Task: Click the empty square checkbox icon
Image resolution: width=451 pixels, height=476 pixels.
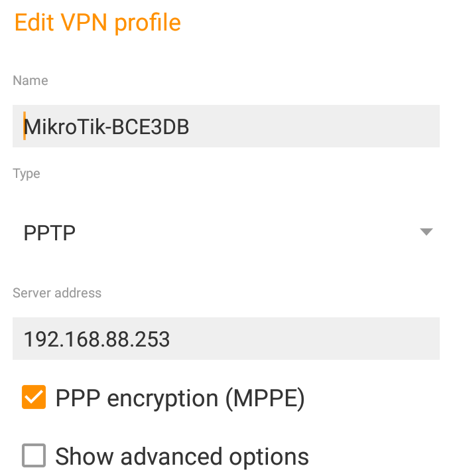Action: tap(34, 456)
